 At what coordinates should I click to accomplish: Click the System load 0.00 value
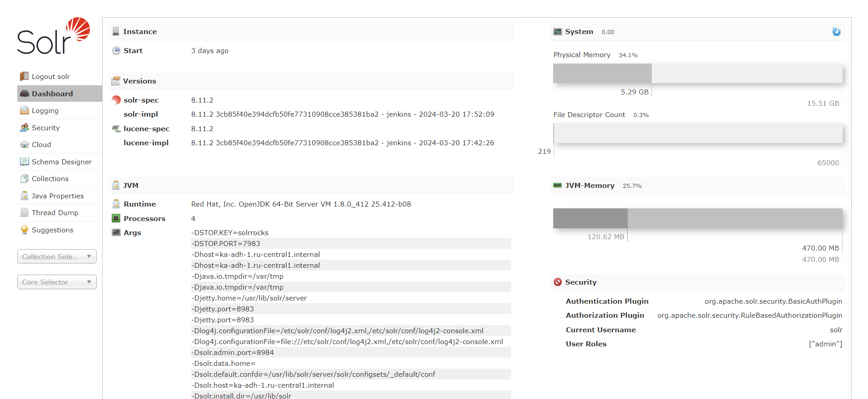(x=608, y=32)
